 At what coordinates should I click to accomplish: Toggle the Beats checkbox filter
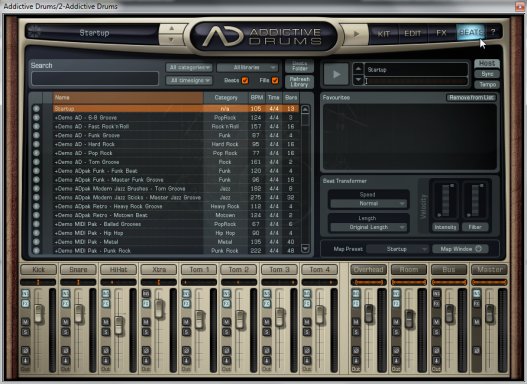[x=245, y=80]
